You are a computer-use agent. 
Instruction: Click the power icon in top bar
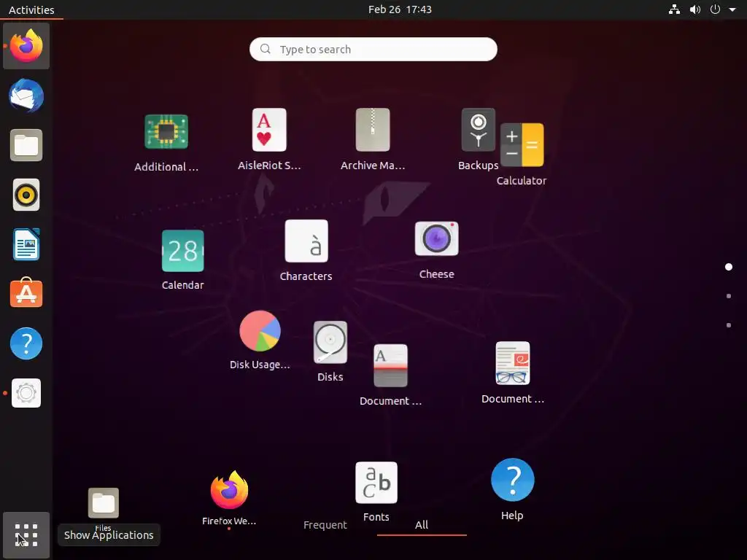[x=715, y=9]
